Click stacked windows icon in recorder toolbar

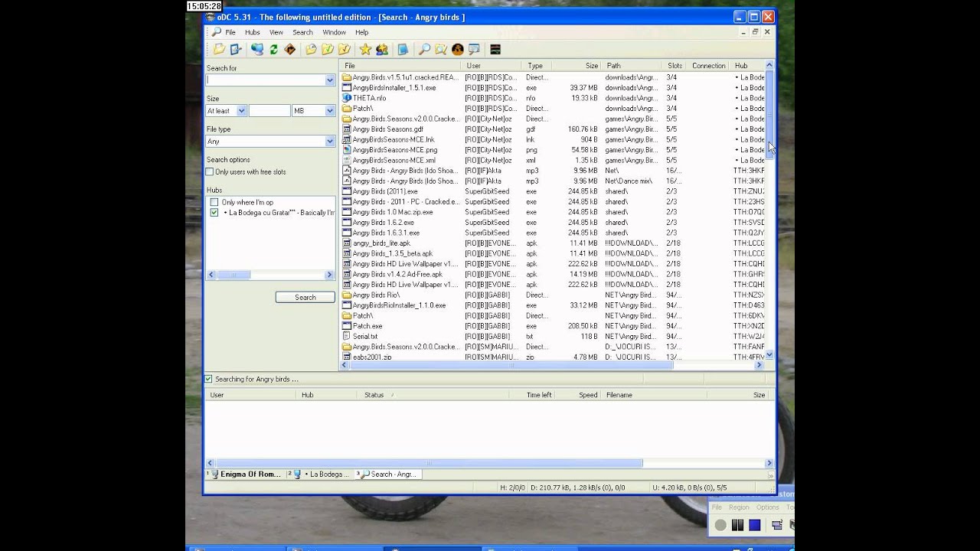tap(777, 525)
